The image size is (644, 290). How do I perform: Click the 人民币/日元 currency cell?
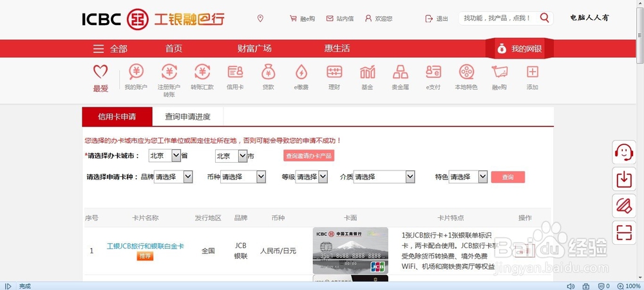278,251
